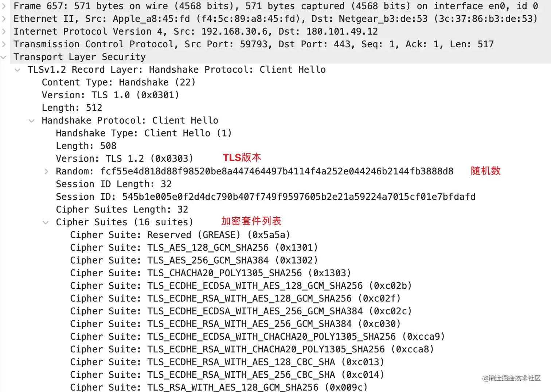Viewport: 551px width, 392px height.
Task: Collapse the Handshake Protocol: Client Hello node
Action: coord(32,121)
